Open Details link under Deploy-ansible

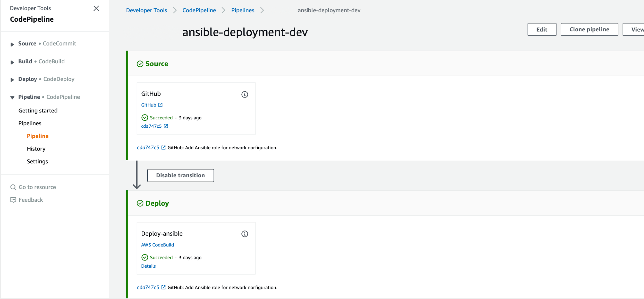(x=148, y=266)
